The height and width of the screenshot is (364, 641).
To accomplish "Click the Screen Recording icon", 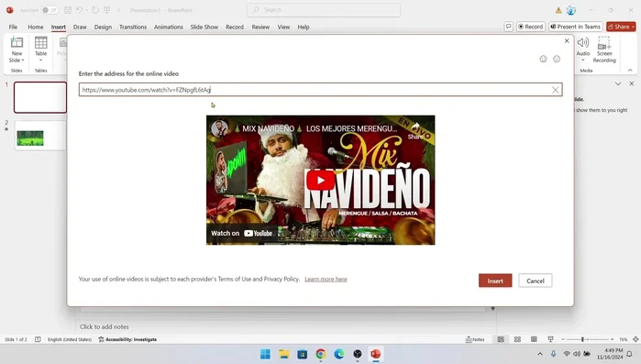I will [604, 43].
